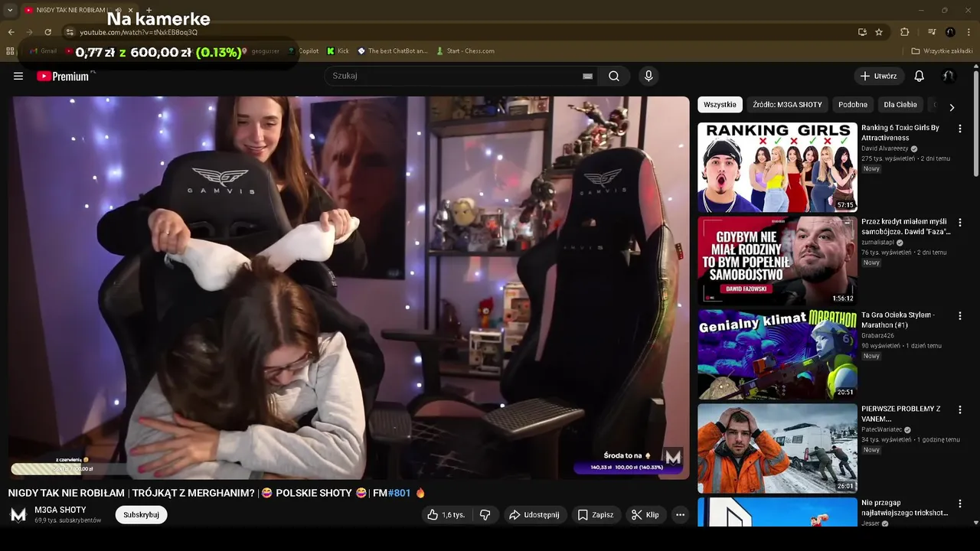Select the Wszystkie filter chip
Viewport: 980px width, 551px height.
[720, 105]
